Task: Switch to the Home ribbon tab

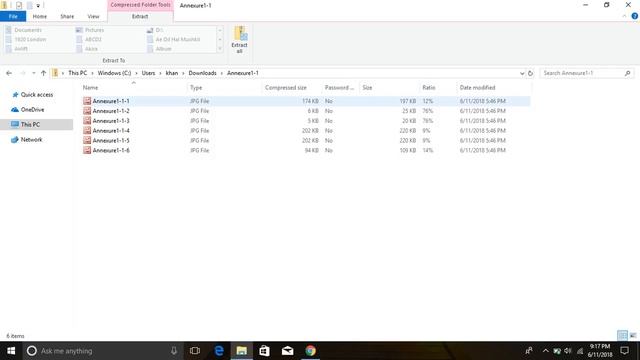Action: pos(40,16)
